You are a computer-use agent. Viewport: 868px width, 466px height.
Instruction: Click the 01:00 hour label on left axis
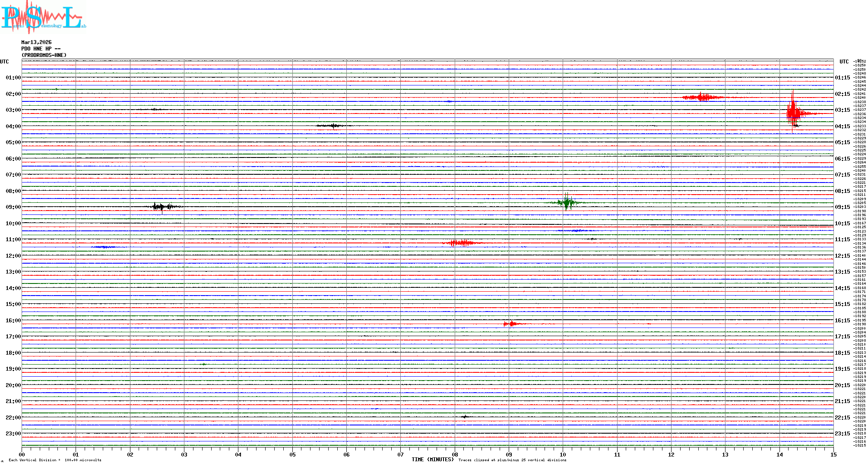13,78
